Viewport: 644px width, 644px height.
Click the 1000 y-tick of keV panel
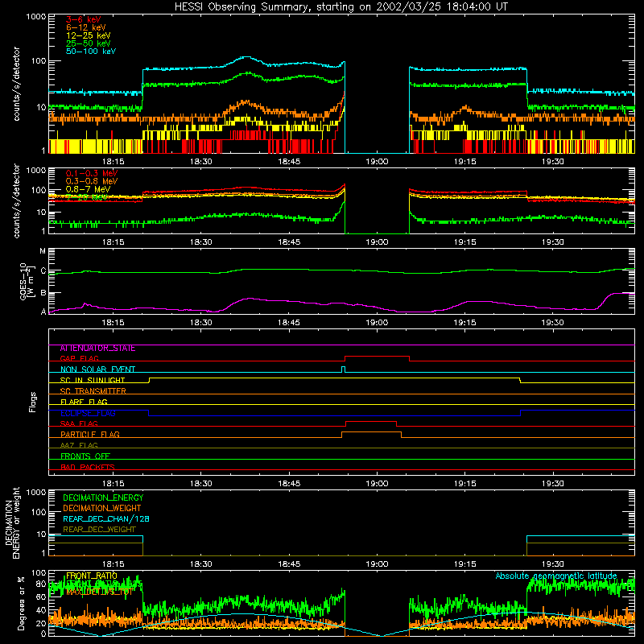tap(36, 17)
